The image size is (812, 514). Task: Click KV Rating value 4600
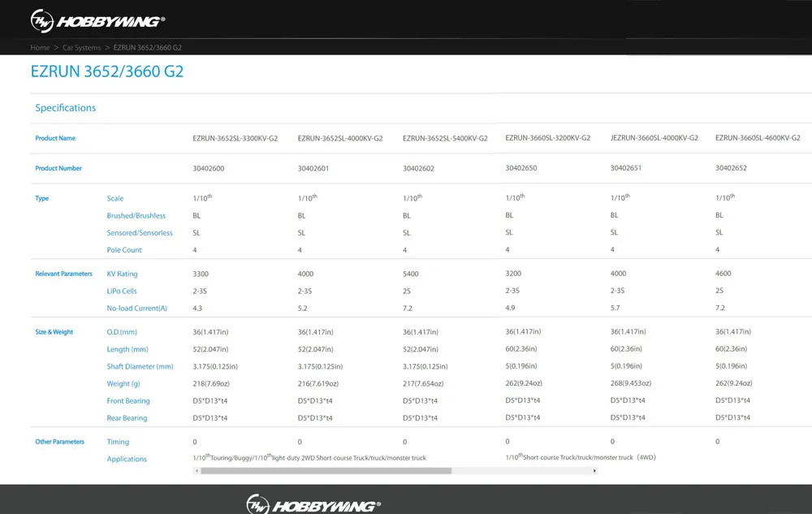(723, 274)
